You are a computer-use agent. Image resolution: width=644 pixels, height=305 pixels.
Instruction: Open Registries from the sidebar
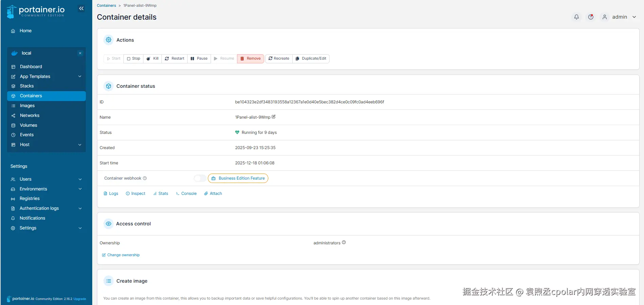[x=46, y=199]
